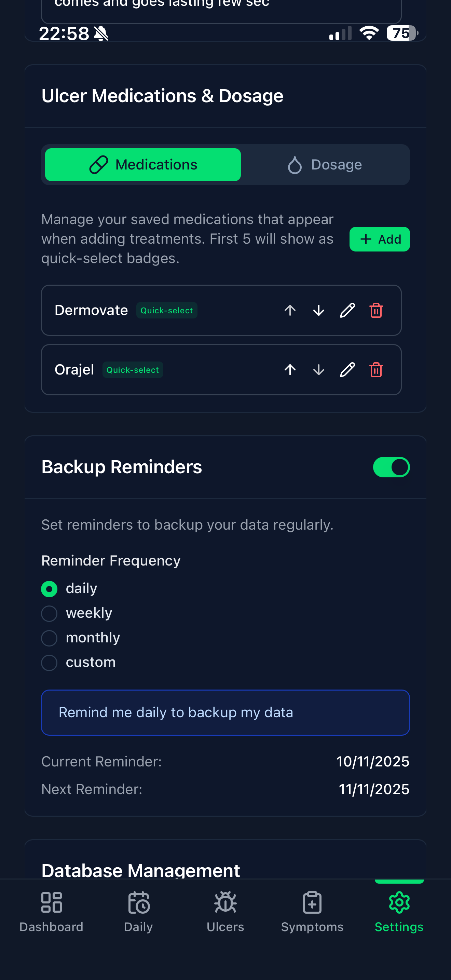Select the weekly reminder frequency
451x980 pixels.
pos(49,613)
